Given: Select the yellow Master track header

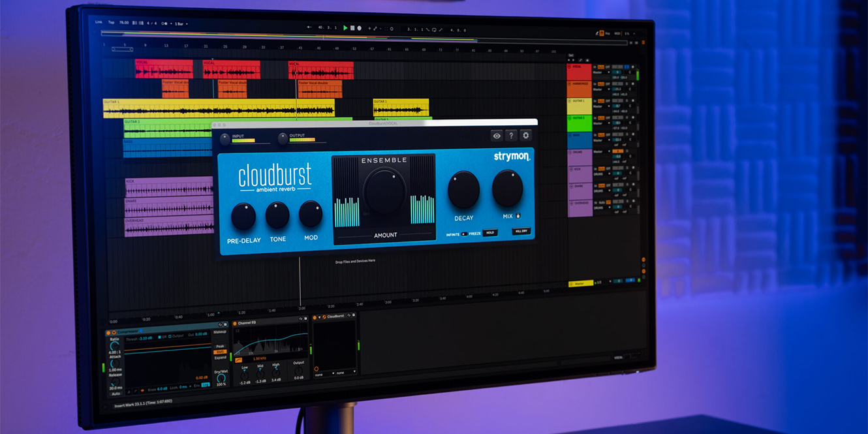Looking at the screenshot, I should point(580,283).
